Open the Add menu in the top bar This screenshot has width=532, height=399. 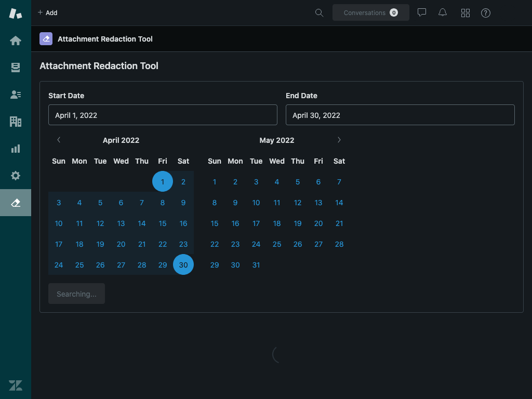point(48,12)
